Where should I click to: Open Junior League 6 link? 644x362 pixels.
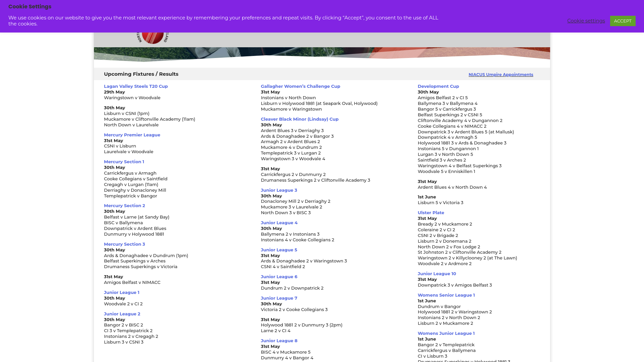(x=279, y=277)
